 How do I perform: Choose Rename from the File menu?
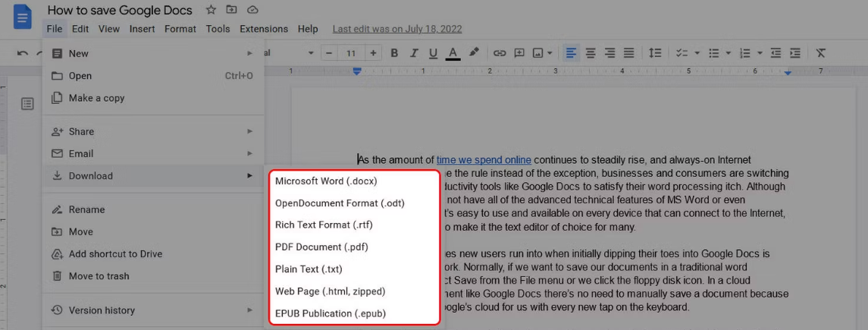click(153, 210)
